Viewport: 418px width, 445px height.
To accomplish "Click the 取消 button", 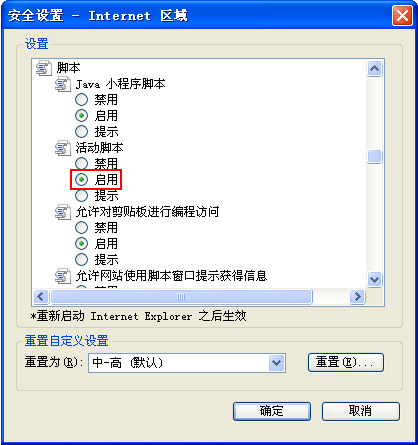I will click(361, 411).
